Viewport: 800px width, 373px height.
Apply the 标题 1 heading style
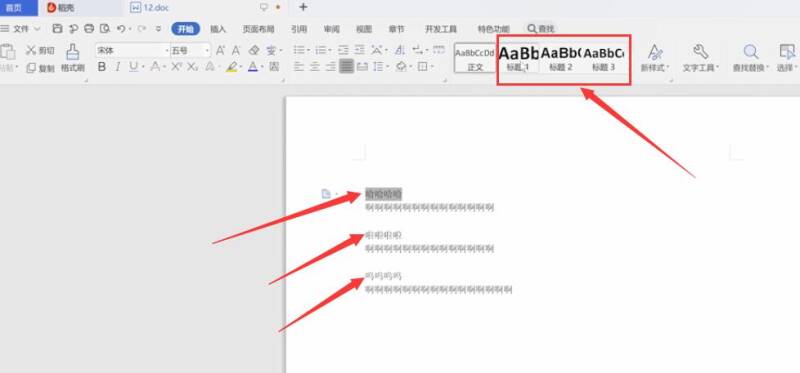pyautogui.click(x=518, y=58)
